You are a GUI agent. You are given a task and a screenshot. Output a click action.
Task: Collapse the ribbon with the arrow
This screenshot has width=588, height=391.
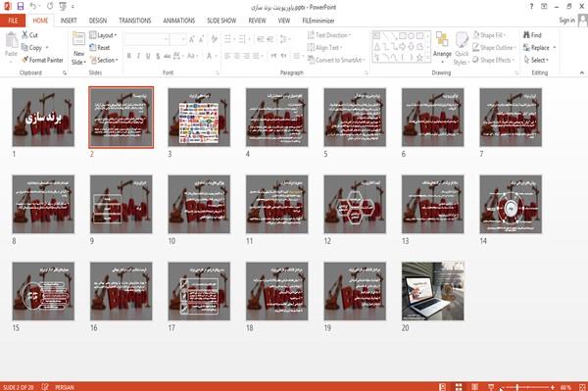pyautogui.click(x=581, y=73)
